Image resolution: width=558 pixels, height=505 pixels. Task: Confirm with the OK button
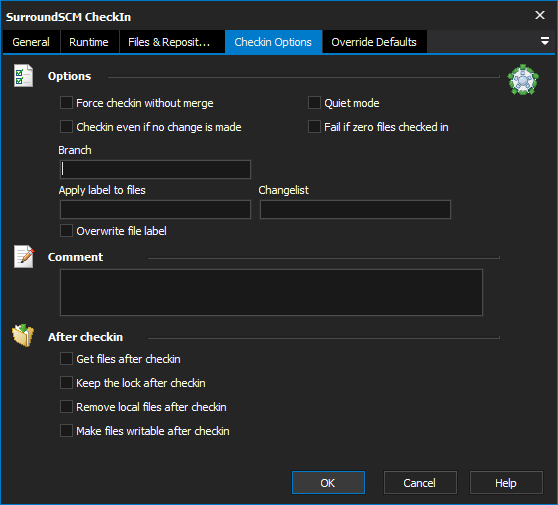(x=328, y=483)
